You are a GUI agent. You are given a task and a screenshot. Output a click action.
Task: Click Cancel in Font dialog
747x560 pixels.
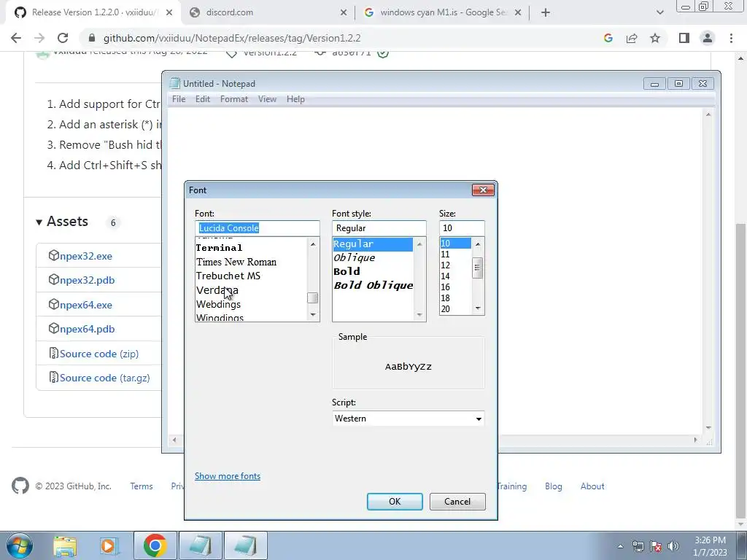point(457,502)
